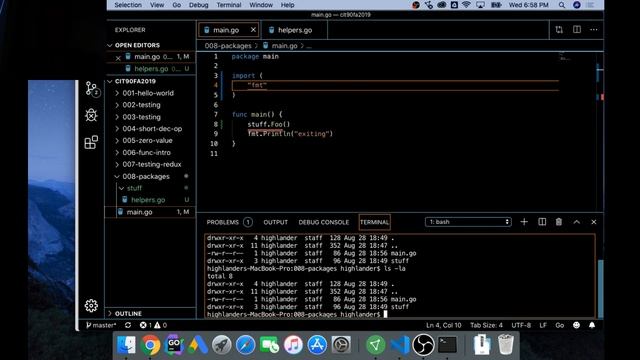Screen dimensions: 640x360
Task: Open Launchpad rocket in the dock
Action: pos(222,345)
